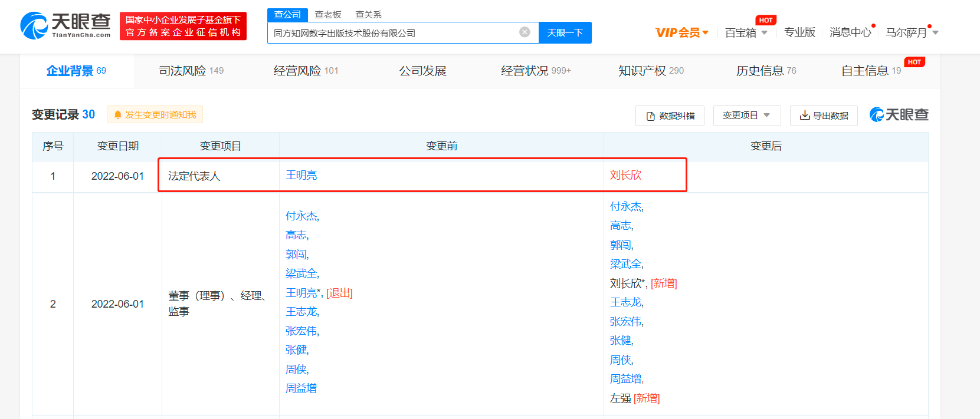Click 左强 entry marked 新增
This screenshot has height=419, width=980.
point(621,398)
